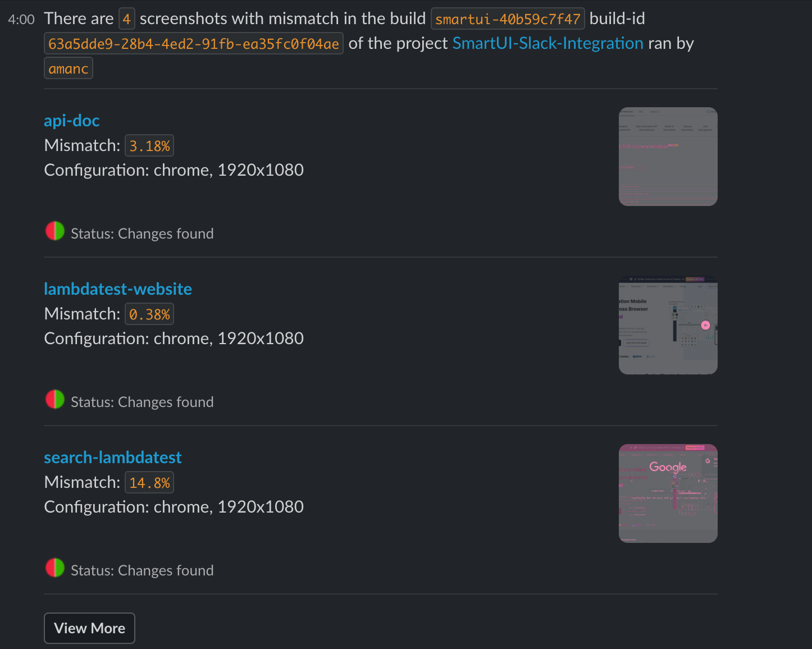Click the smartui-40b59c7f47 build name badge
812x649 pixels.
[507, 19]
